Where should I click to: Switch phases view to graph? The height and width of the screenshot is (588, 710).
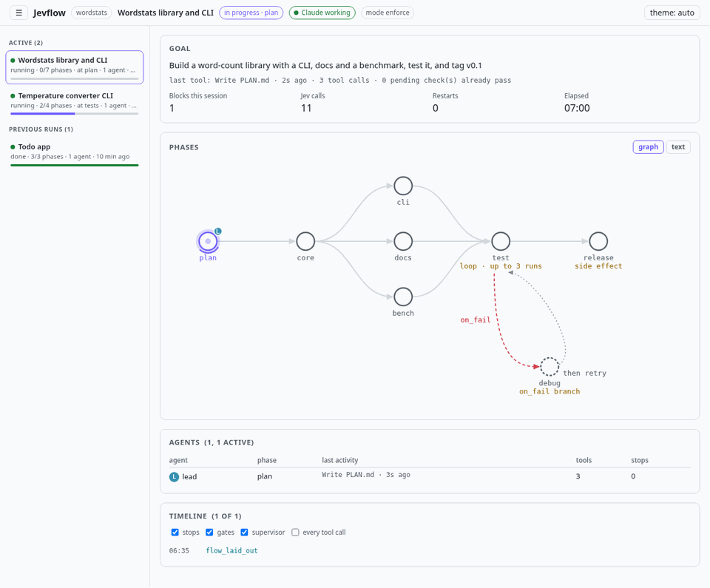pos(648,146)
